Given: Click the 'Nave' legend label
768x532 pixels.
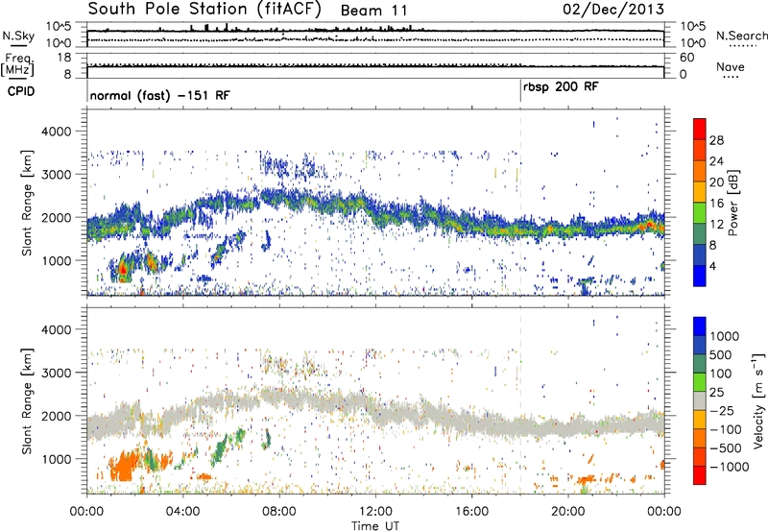Looking at the screenshot, I should (x=731, y=66).
